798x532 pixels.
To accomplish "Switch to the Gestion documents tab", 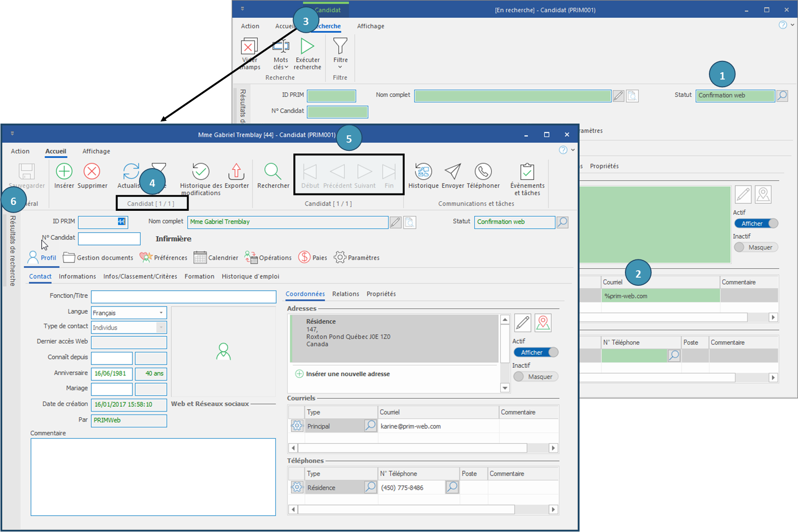I will [x=98, y=258].
